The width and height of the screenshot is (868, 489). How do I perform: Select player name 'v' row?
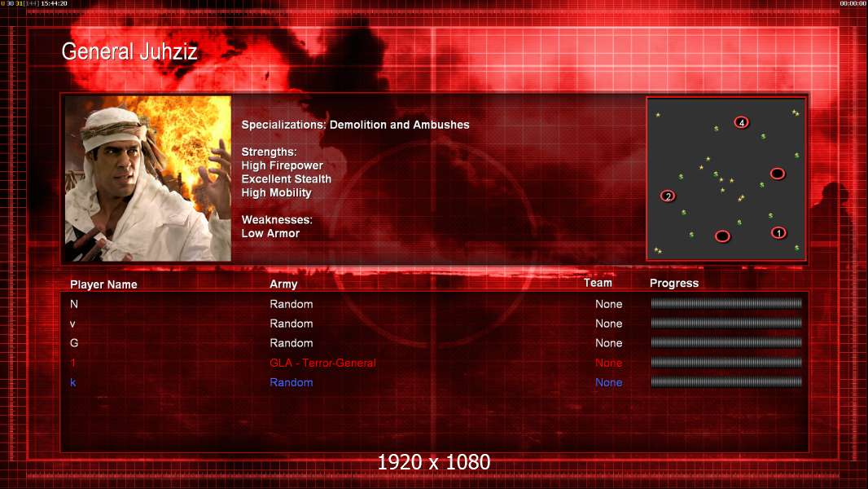click(72, 324)
